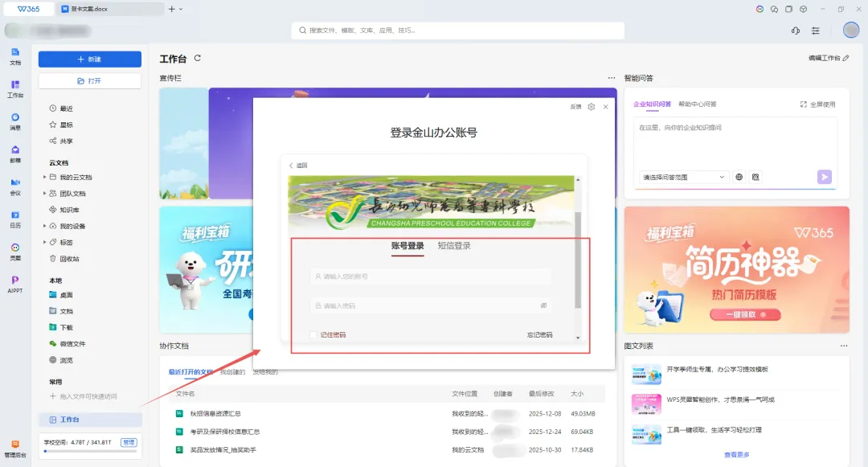This screenshot has height=467, width=868.
Task: Click 返回 in login dialog
Action: pos(298,166)
